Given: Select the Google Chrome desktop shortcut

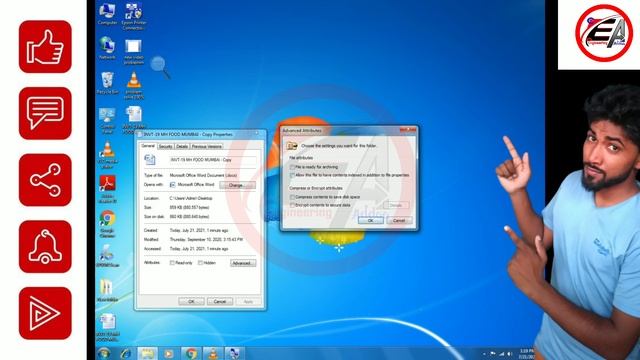Looking at the screenshot, I should [107, 224].
